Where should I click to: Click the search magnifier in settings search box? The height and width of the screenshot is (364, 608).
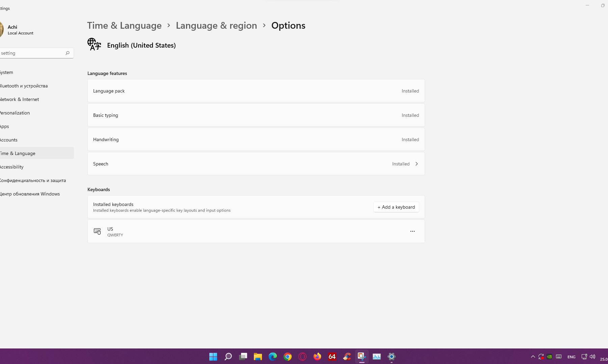click(68, 53)
